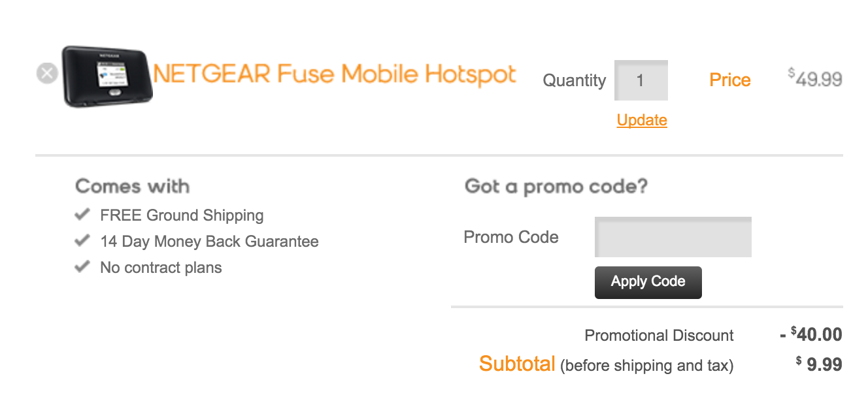Screen dimensions: 868x410
Task: Focus the Quantity input box
Action: [641, 80]
